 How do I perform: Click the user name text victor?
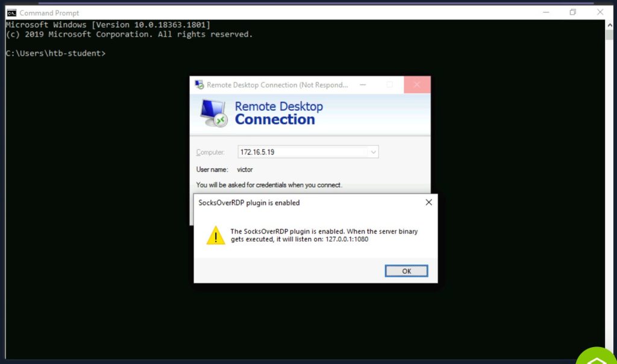click(x=245, y=169)
